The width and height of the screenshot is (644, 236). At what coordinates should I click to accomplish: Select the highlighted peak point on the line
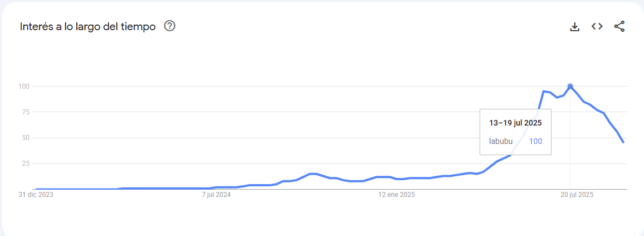click(570, 86)
